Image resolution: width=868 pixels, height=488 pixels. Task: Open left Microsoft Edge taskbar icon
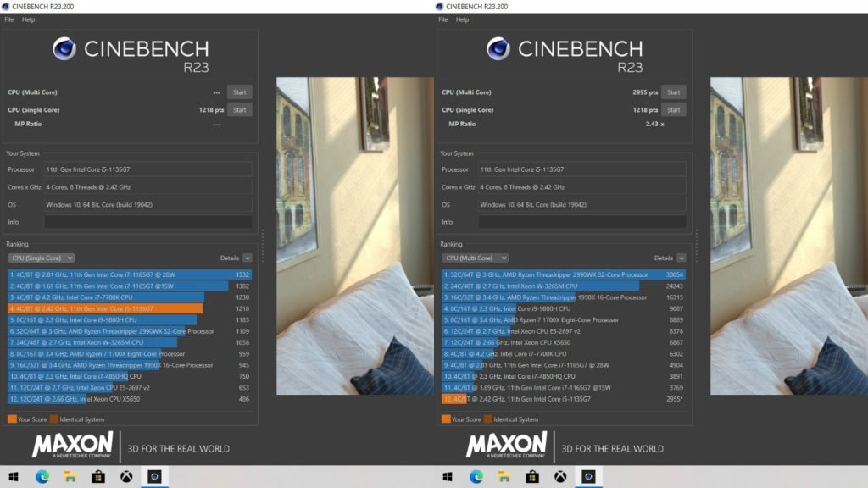point(42,476)
